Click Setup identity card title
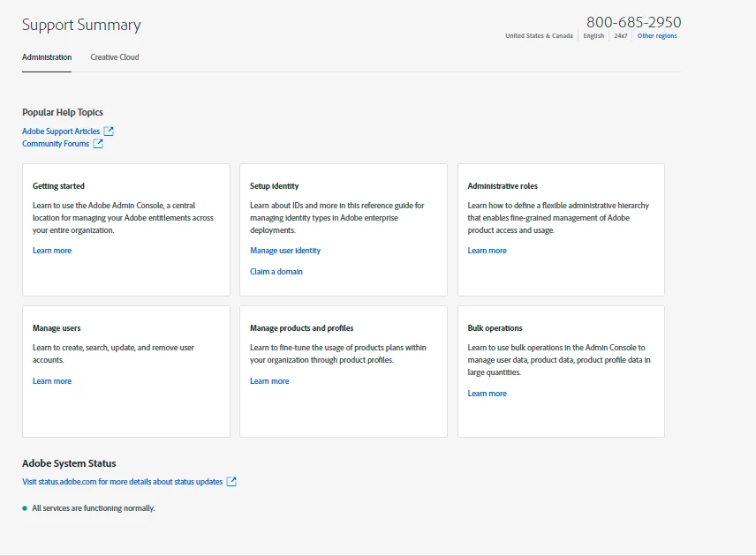The width and height of the screenshot is (756, 556). [275, 186]
